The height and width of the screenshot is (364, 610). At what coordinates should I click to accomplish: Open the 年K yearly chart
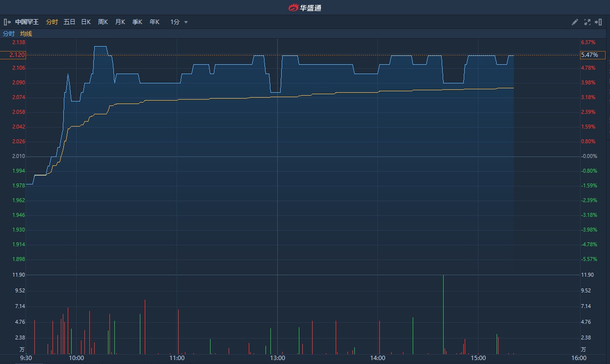[154, 22]
